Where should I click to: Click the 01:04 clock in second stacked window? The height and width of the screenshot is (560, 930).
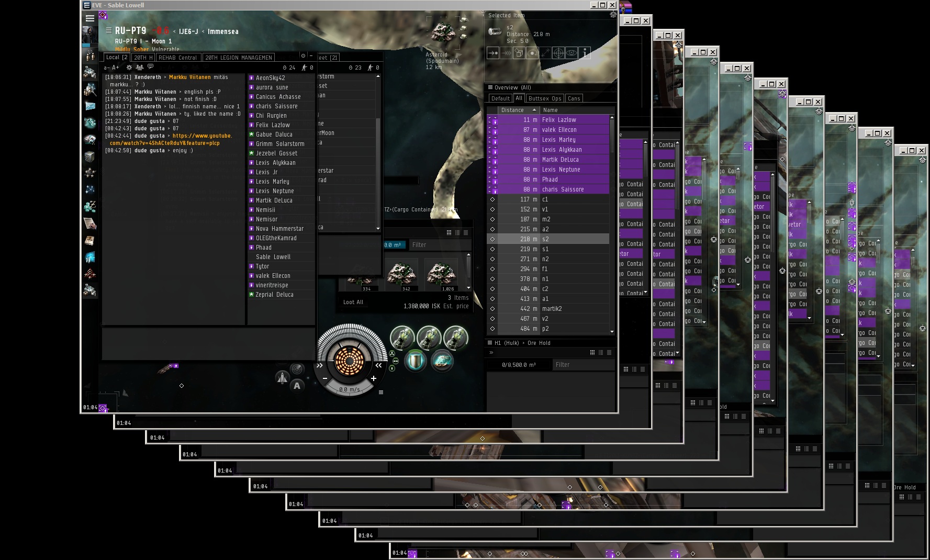(124, 423)
